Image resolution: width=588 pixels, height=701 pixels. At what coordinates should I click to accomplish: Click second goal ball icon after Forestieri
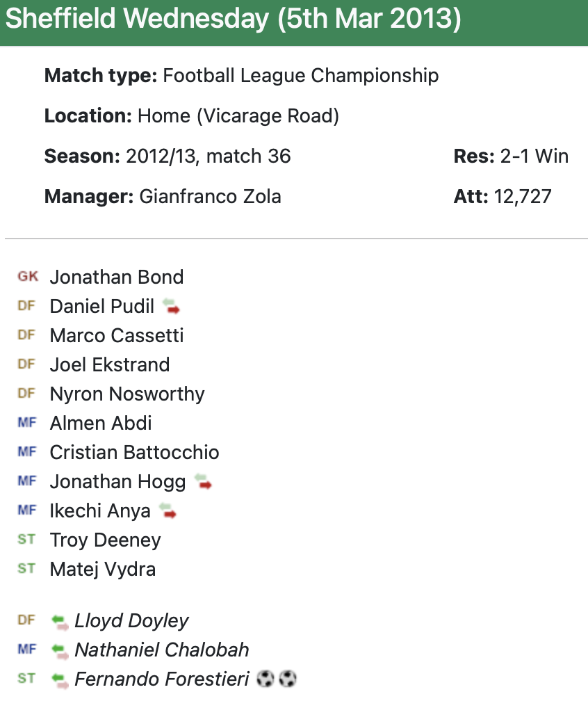[x=287, y=679]
